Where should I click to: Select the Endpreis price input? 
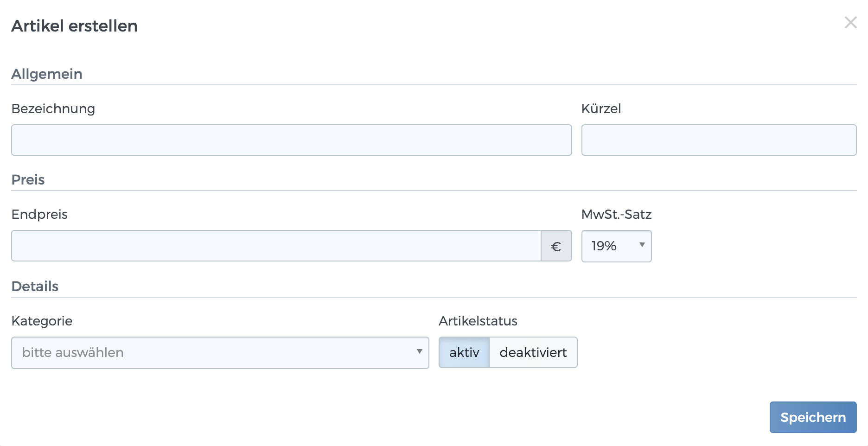[x=276, y=246]
